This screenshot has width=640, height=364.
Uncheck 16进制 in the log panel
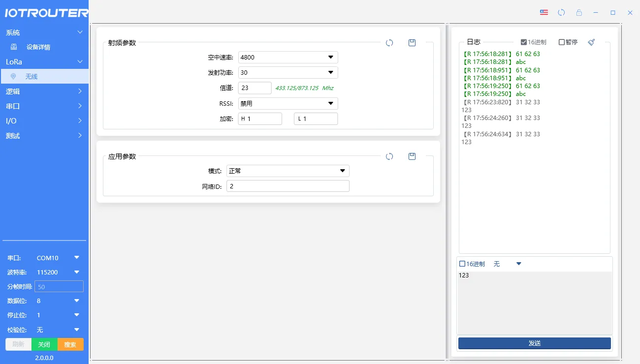[525, 42]
